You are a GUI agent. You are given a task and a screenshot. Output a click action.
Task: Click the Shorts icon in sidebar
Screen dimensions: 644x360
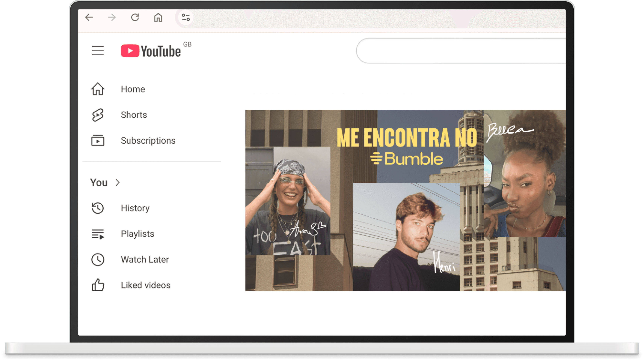pos(98,115)
